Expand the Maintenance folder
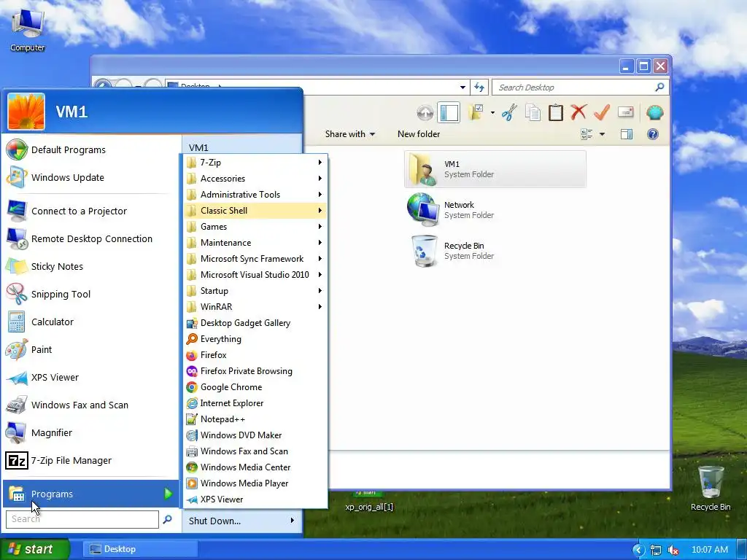The width and height of the screenshot is (747, 560). click(x=255, y=242)
